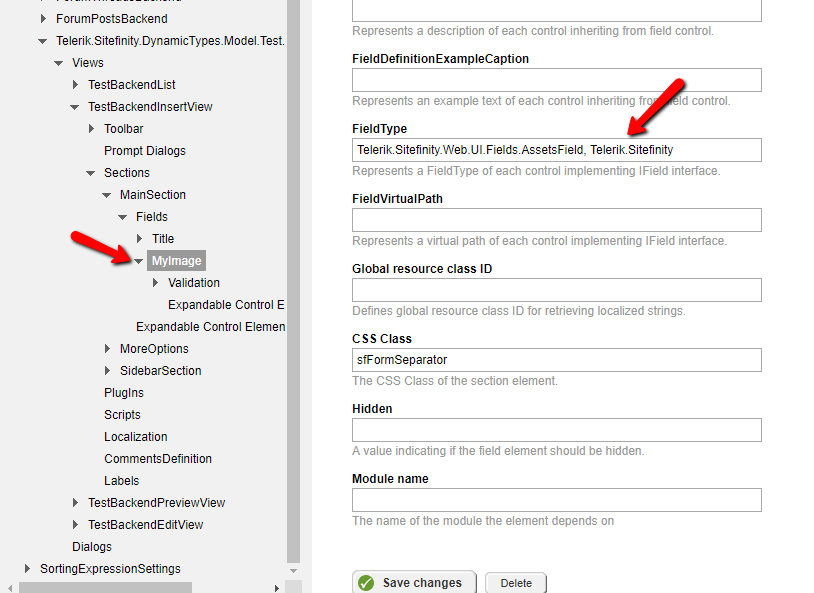The width and height of the screenshot is (814, 593).
Task: Collapse the MyImage node arrow
Action: click(x=139, y=261)
